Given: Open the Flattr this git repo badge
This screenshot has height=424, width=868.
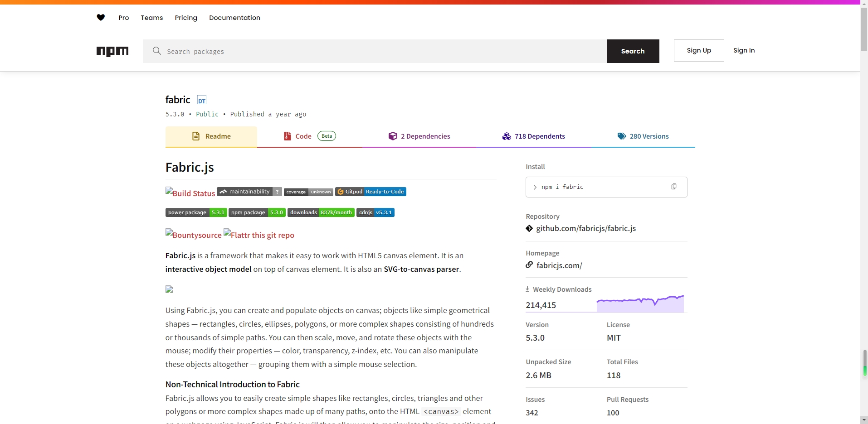Looking at the screenshot, I should tap(259, 234).
